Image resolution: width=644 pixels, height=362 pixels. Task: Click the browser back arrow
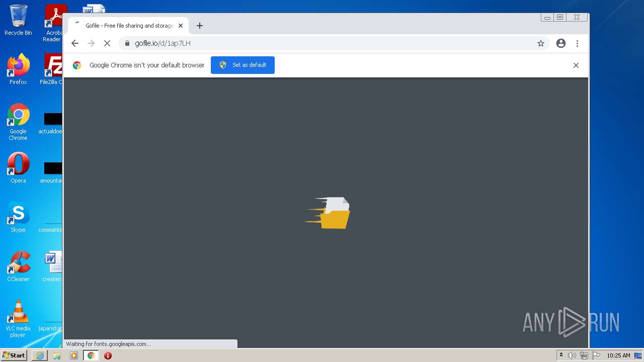[x=75, y=43]
